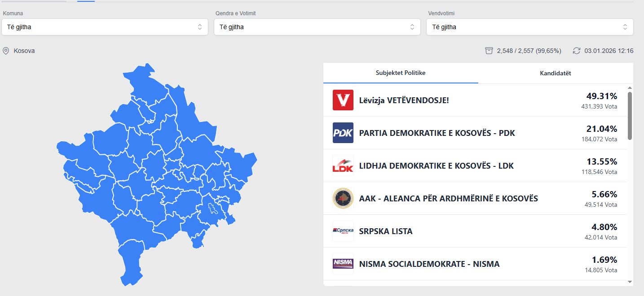The height and width of the screenshot is (296, 644).
Task: Click the AAK round emblem logo
Action: tap(343, 198)
